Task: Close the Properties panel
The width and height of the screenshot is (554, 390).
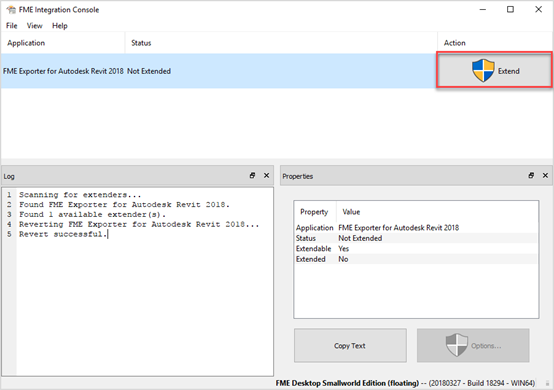Action: pyautogui.click(x=546, y=176)
